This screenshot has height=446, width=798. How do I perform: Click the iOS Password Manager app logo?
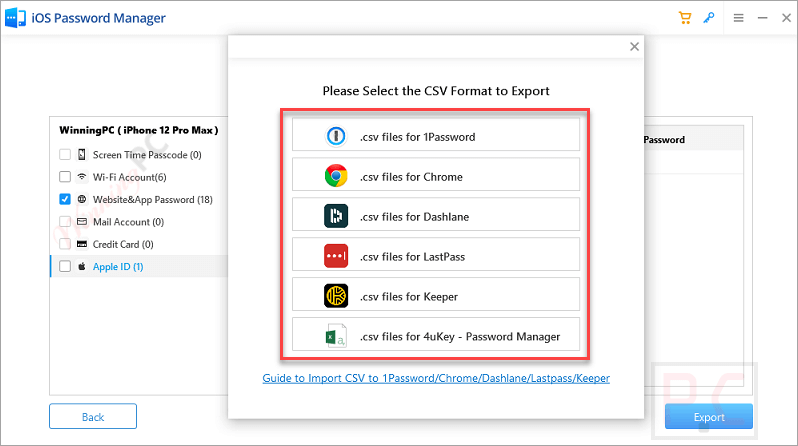coord(15,18)
